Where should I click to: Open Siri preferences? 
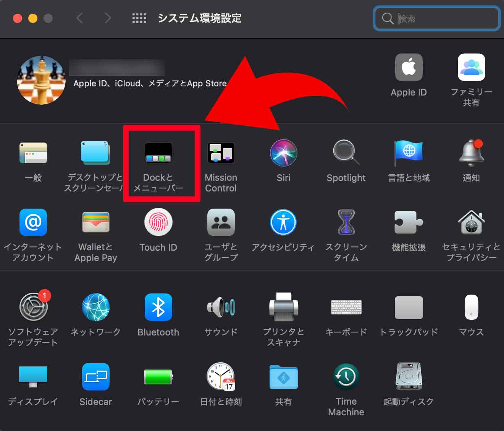point(283,153)
